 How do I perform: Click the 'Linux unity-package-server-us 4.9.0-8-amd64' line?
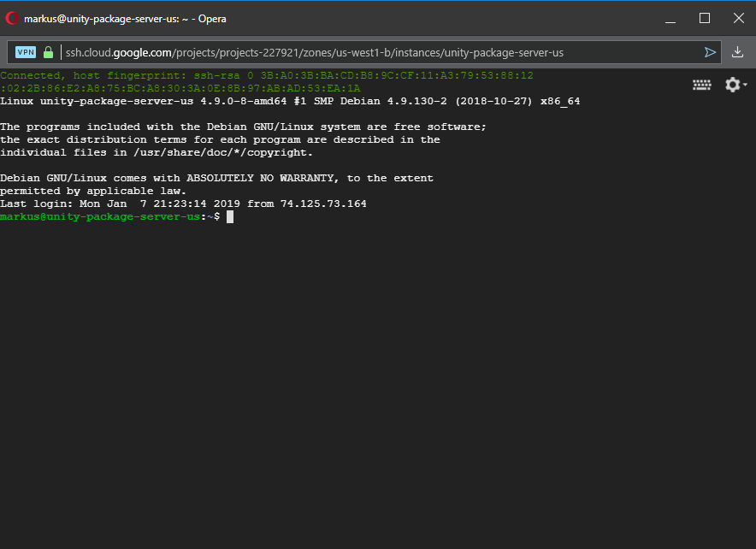[x=290, y=101]
